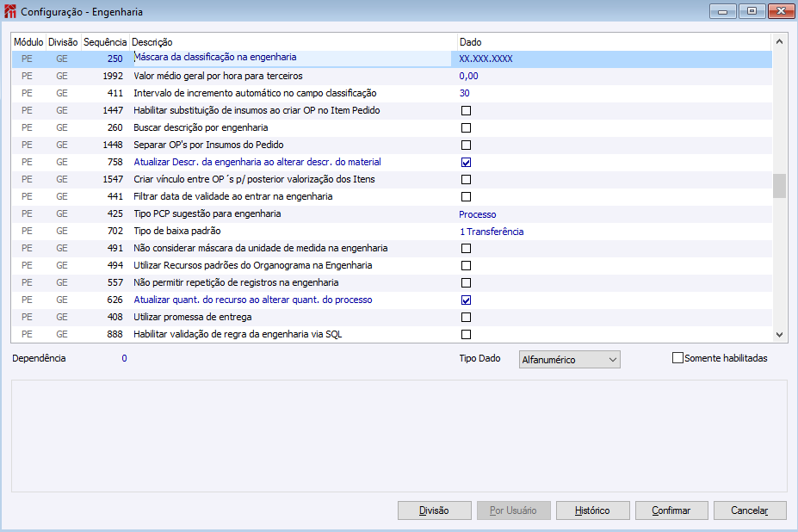Click the Divisão button
The width and height of the screenshot is (798, 532).
pyautogui.click(x=434, y=510)
